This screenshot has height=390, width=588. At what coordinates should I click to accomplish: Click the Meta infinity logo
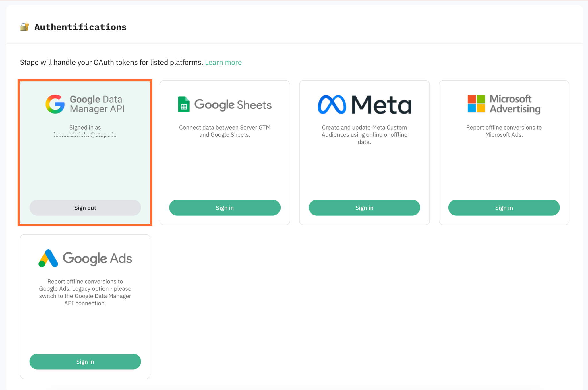coord(332,105)
